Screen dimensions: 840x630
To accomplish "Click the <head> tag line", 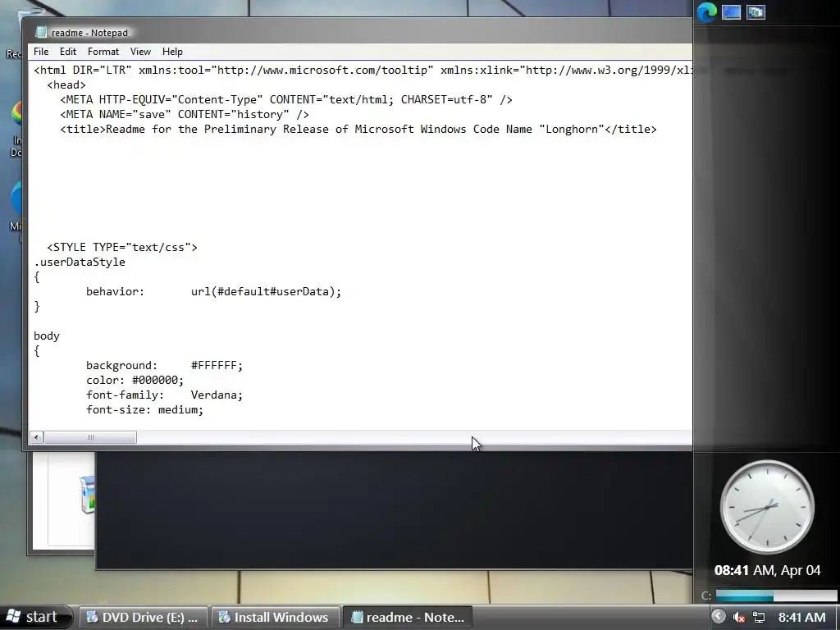I will tap(66, 84).
